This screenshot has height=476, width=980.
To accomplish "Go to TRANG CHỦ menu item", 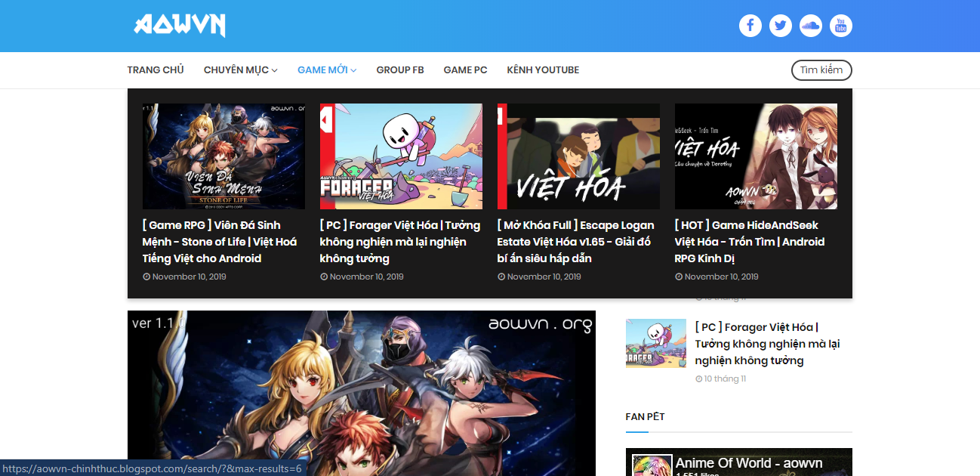I will pos(156,70).
